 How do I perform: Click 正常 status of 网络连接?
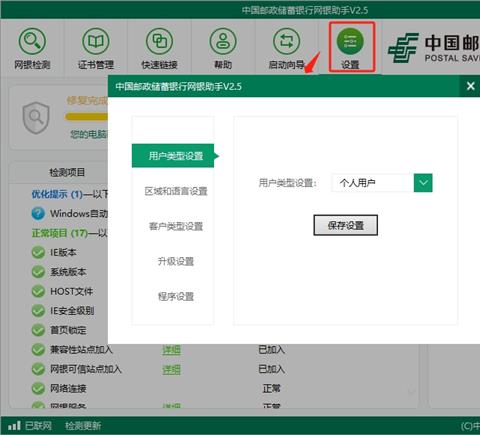[271, 388]
